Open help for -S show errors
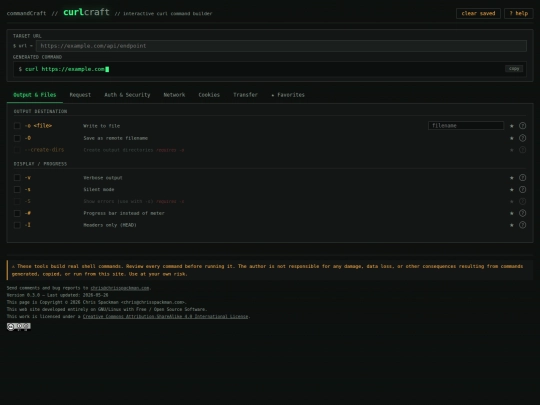The image size is (540, 405). [522, 201]
